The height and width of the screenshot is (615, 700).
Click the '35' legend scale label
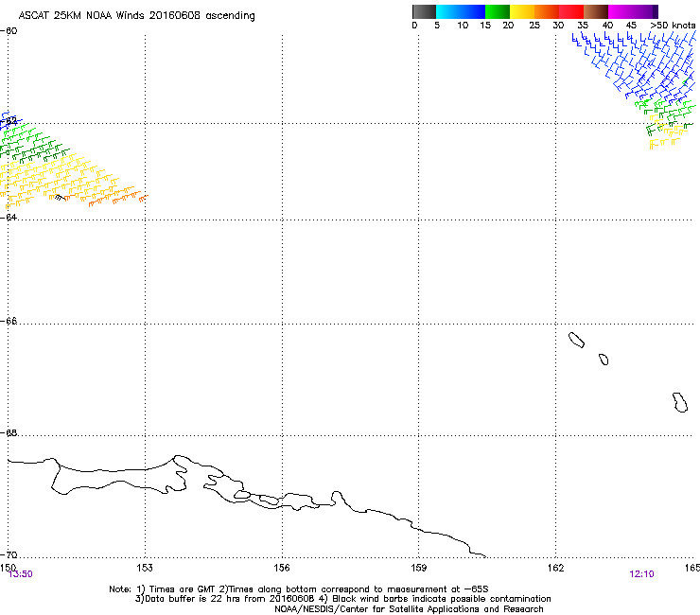583,26
